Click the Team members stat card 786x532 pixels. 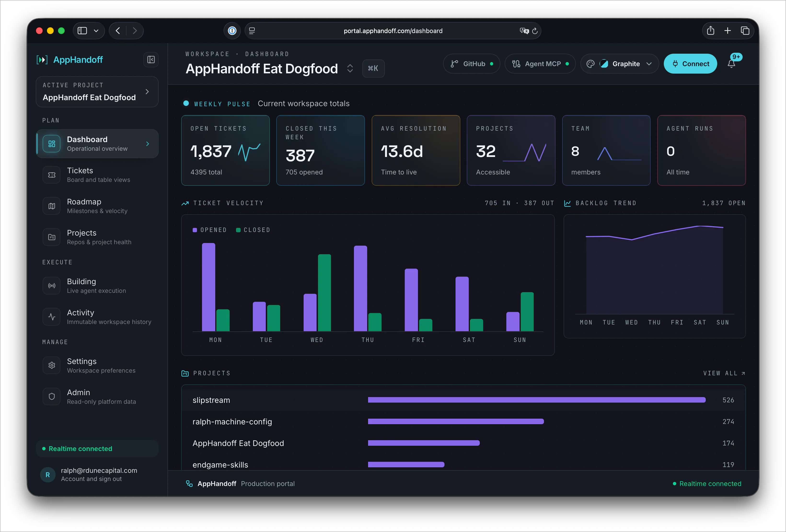606,150
